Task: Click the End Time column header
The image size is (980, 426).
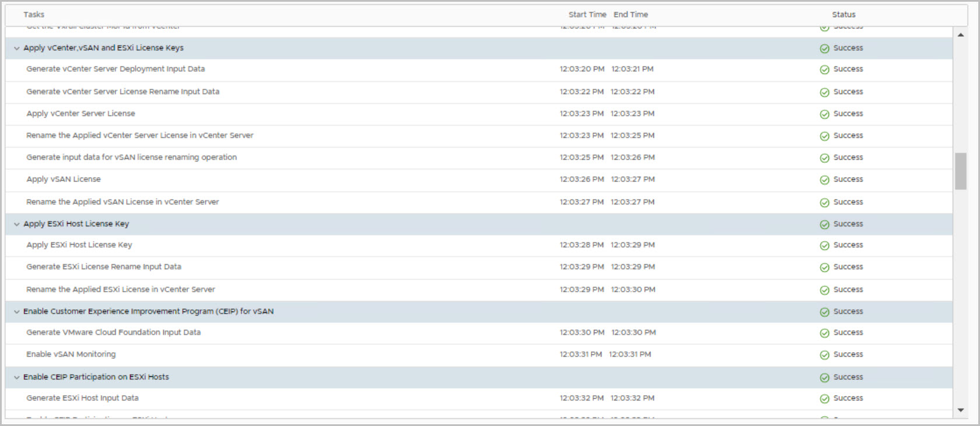Action: pyautogui.click(x=631, y=15)
